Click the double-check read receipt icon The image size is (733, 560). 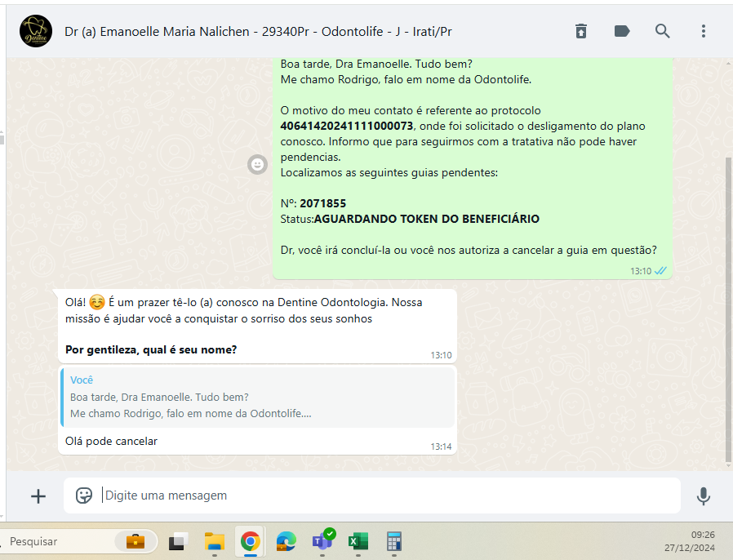(x=660, y=271)
